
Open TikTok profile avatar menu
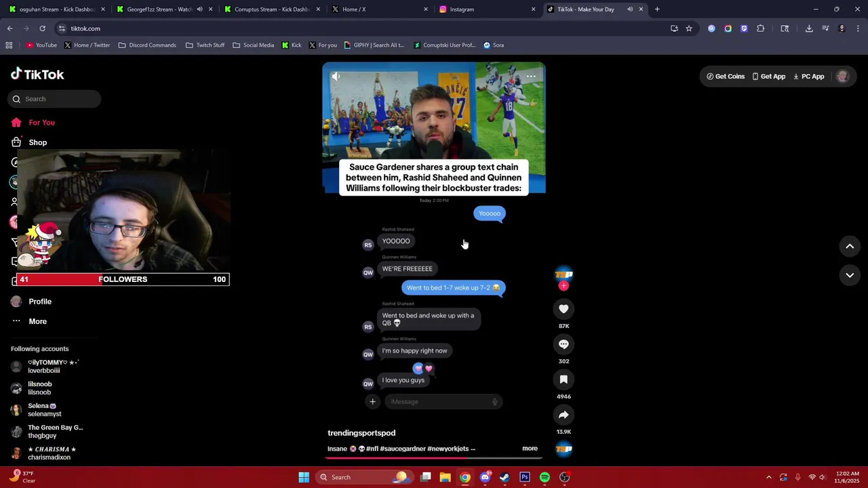coord(843,77)
